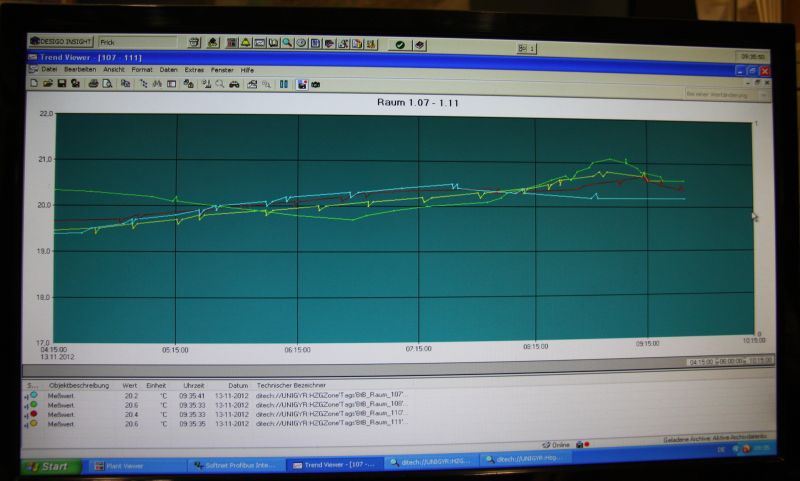Click the alarm bell icon in Desigo bar
Image resolution: width=800 pixels, height=481 pixels.
click(245, 44)
